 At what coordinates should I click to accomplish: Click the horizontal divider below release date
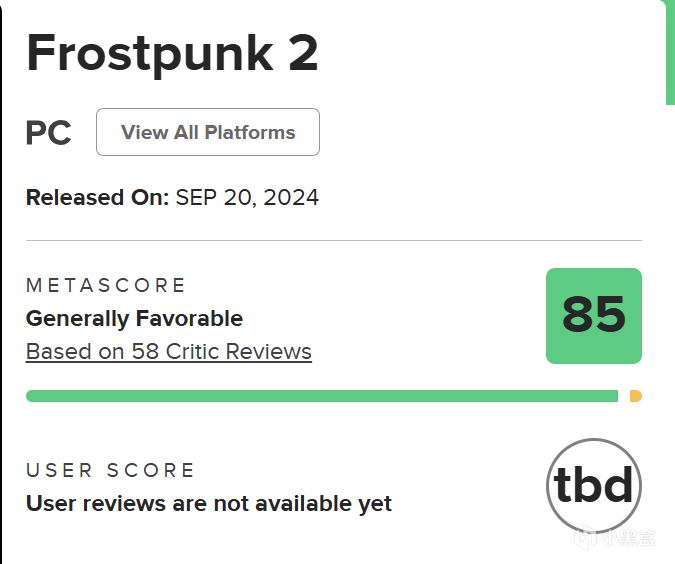[x=334, y=240]
